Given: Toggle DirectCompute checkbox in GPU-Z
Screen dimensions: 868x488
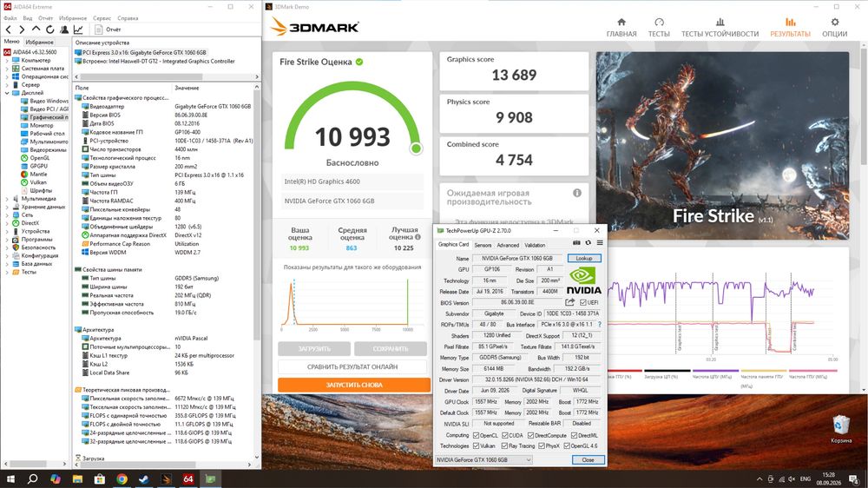Looking at the screenshot, I should click(530, 435).
